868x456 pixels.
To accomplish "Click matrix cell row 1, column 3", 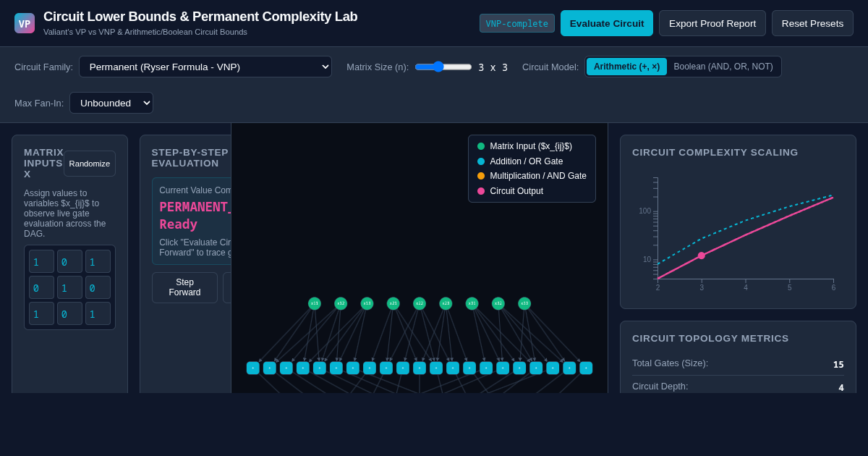I will point(98,261).
